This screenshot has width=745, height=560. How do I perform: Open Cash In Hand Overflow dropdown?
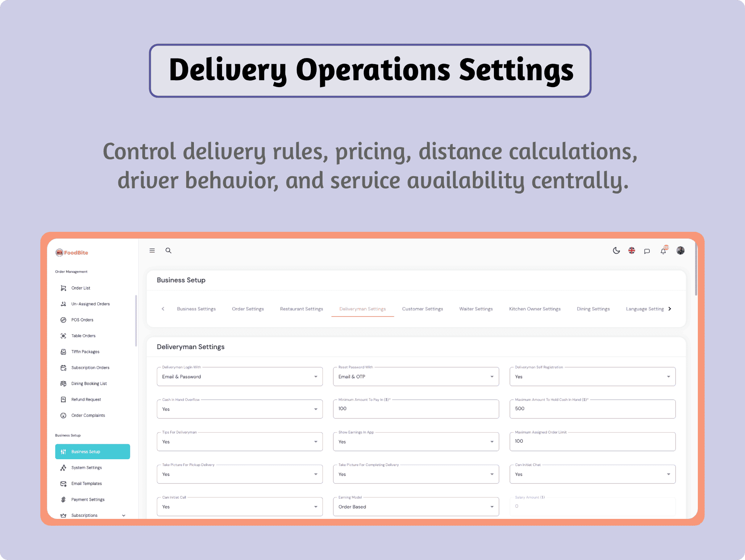point(240,409)
